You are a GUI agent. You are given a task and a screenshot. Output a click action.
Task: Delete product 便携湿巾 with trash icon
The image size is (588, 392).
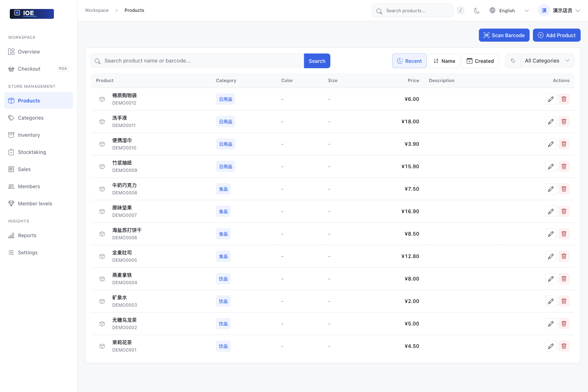(564, 144)
